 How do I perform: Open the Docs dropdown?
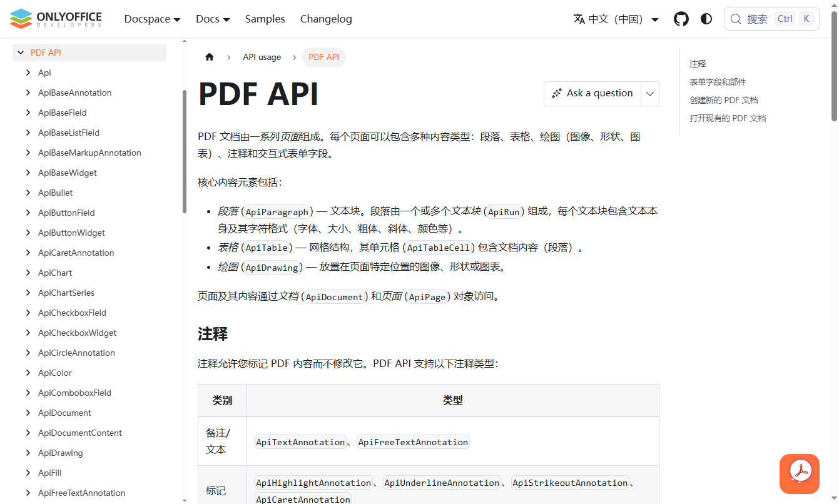pyautogui.click(x=212, y=19)
